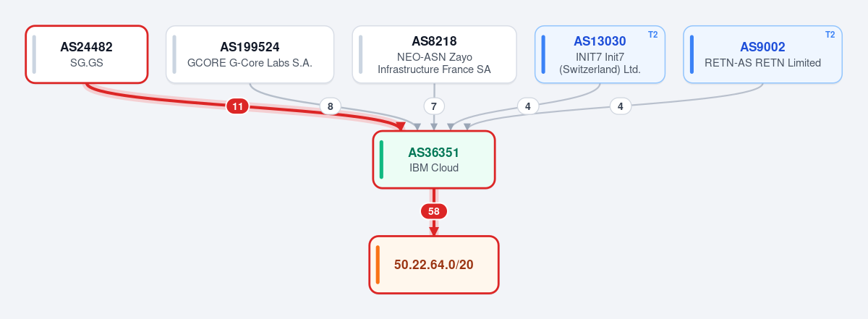Click the blue bar on AS9002 node
The width and height of the screenshot is (868, 319).
click(x=692, y=54)
